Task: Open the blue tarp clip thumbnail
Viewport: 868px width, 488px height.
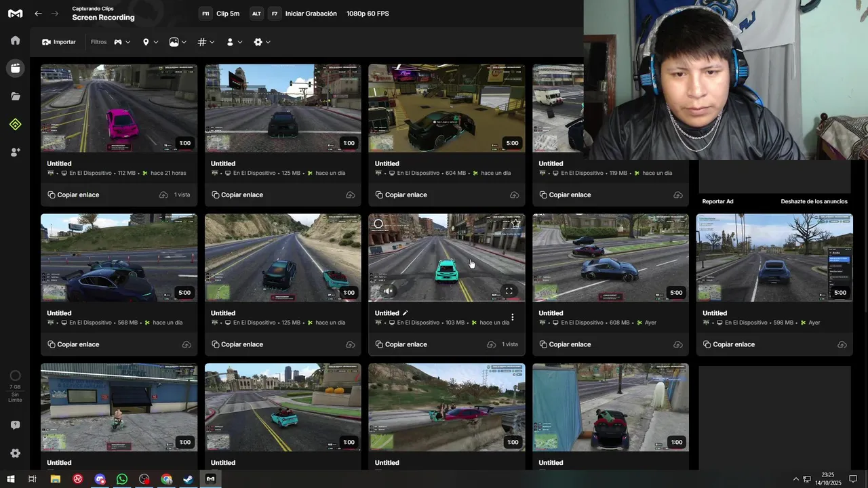Action: (x=610, y=407)
